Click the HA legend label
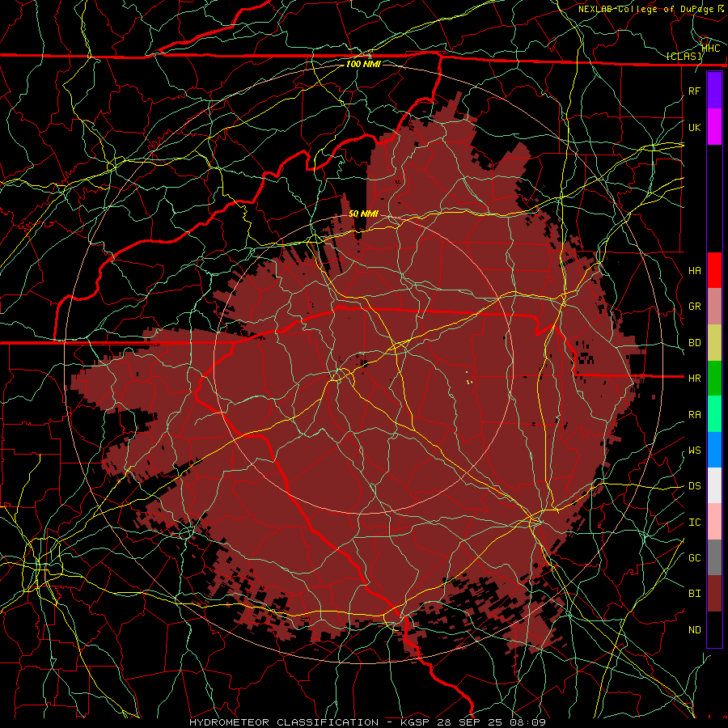 [694, 270]
